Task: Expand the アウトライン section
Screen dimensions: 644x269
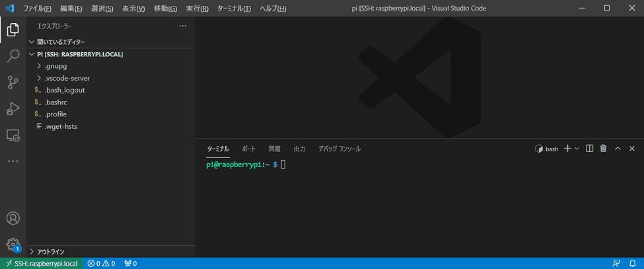Action: point(111,251)
